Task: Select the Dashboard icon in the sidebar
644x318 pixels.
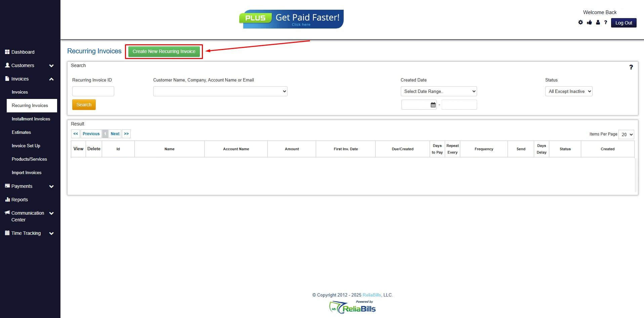Action: [7, 52]
